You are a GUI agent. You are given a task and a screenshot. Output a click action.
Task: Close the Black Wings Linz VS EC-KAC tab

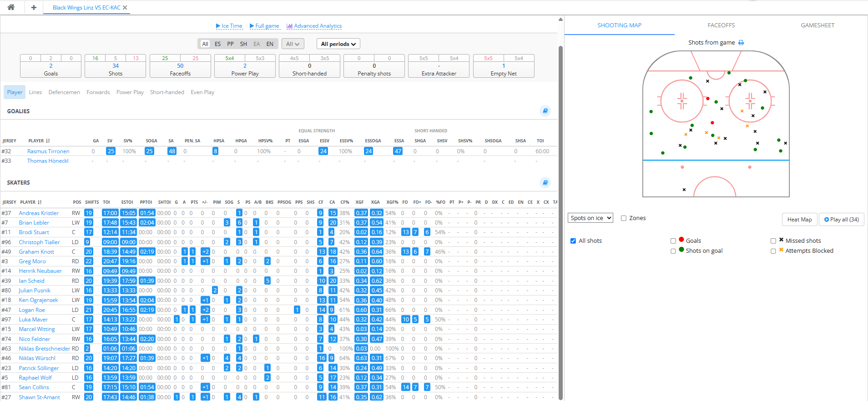coord(125,8)
